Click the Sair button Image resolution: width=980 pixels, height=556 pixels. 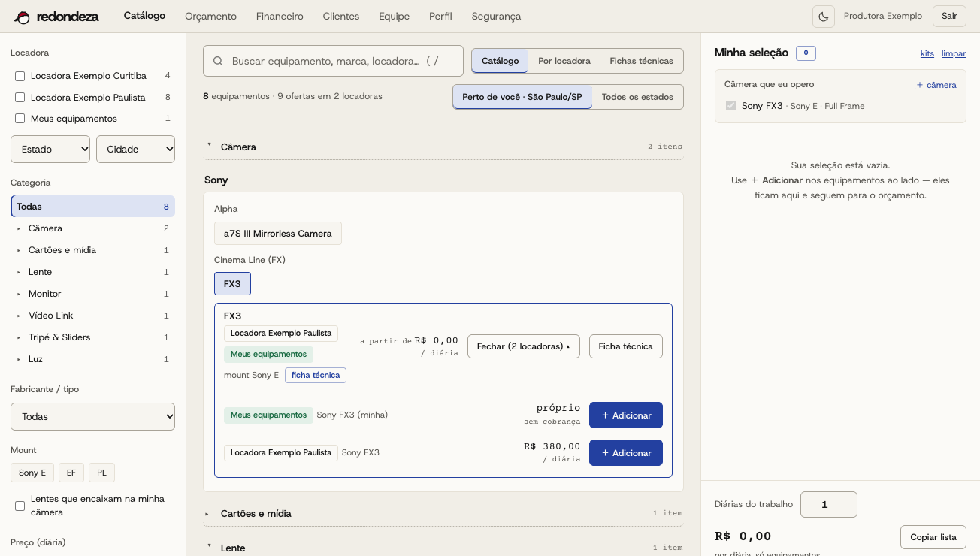tap(949, 17)
